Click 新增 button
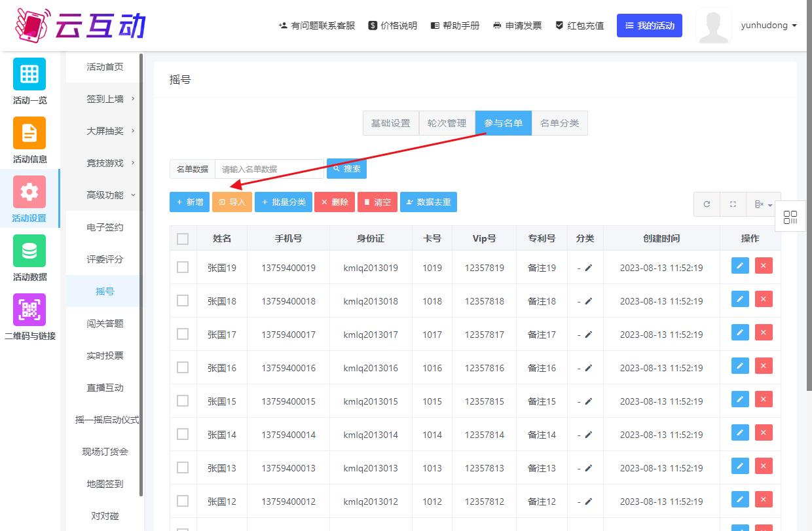Viewport: 812px width, 531px height. click(x=189, y=202)
